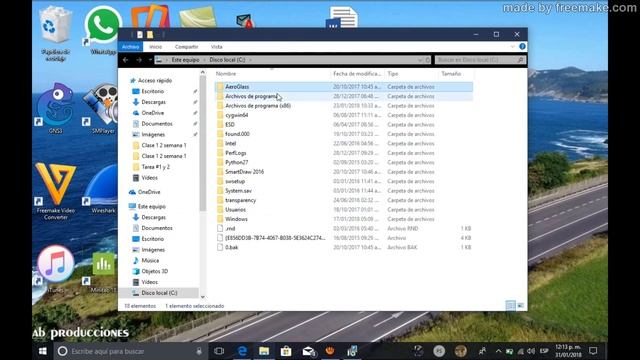Viewport: 640px width, 360px height.
Task: Select the cygwin64 folder
Action: point(344,115)
